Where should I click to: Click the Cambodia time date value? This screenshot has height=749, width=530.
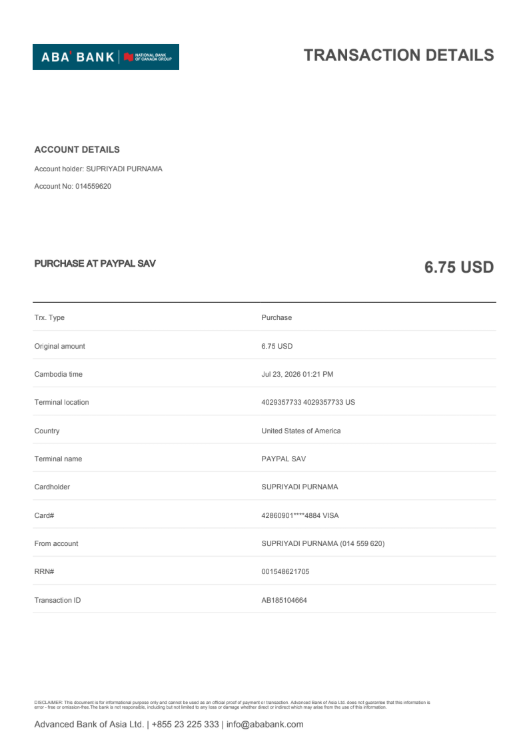click(297, 374)
